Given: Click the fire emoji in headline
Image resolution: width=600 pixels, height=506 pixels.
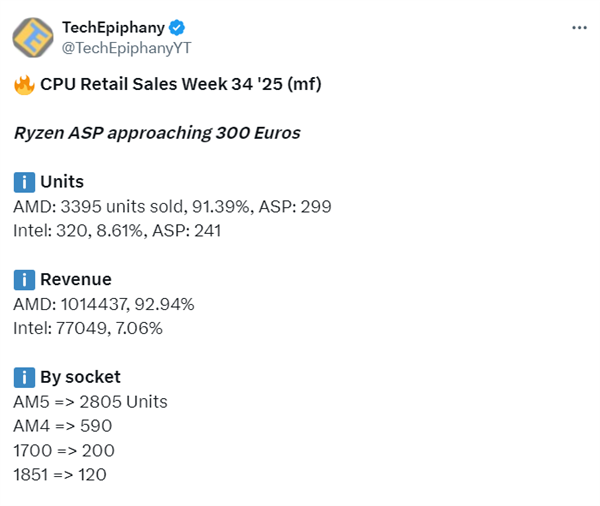Looking at the screenshot, I should click(x=24, y=85).
